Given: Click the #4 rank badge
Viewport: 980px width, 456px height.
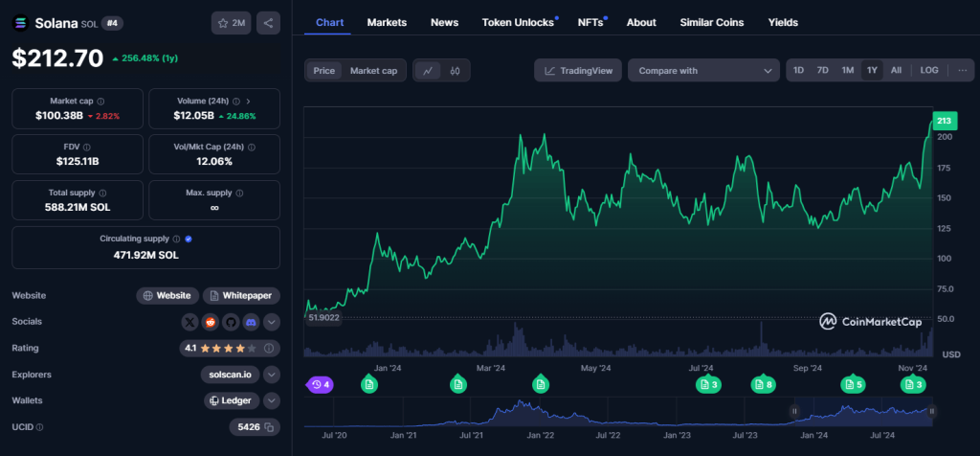Looking at the screenshot, I should [113, 23].
